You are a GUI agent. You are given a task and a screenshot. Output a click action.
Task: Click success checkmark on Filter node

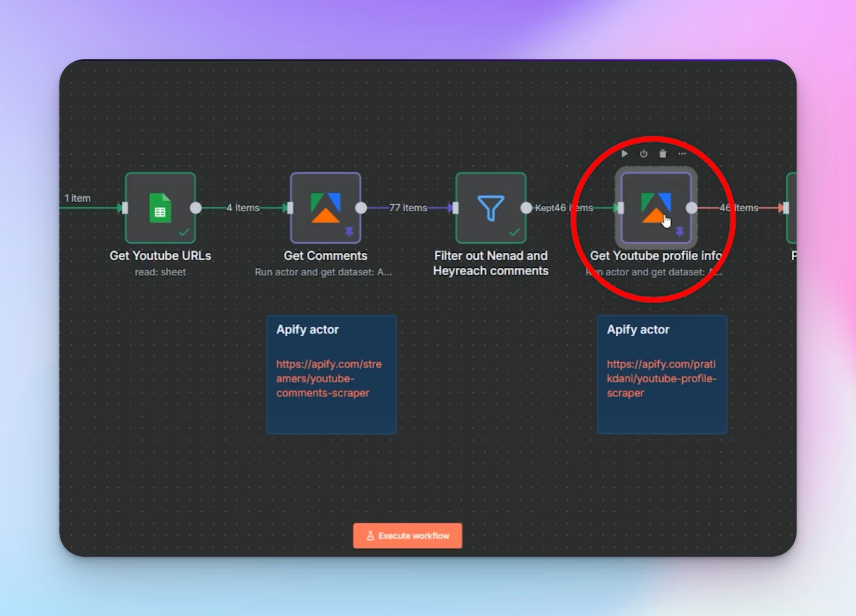pyautogui.click(x=515, y=233)
